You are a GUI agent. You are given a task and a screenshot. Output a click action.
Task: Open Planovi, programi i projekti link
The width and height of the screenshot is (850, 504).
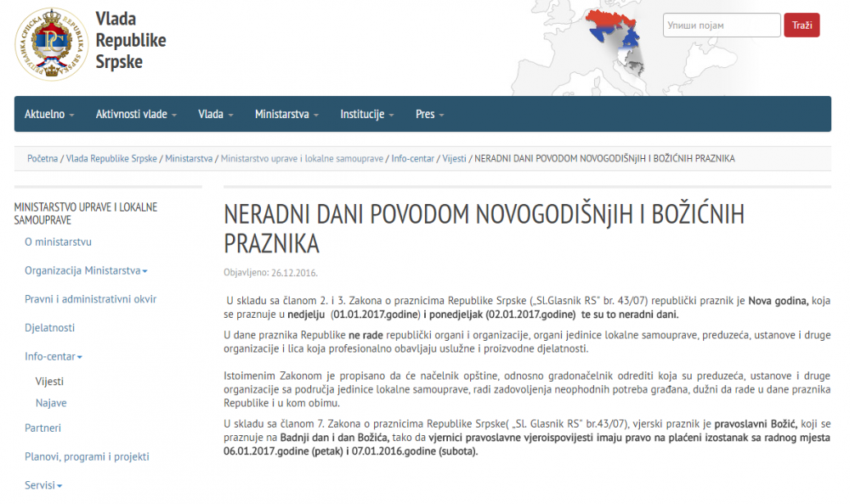(87, 457)
